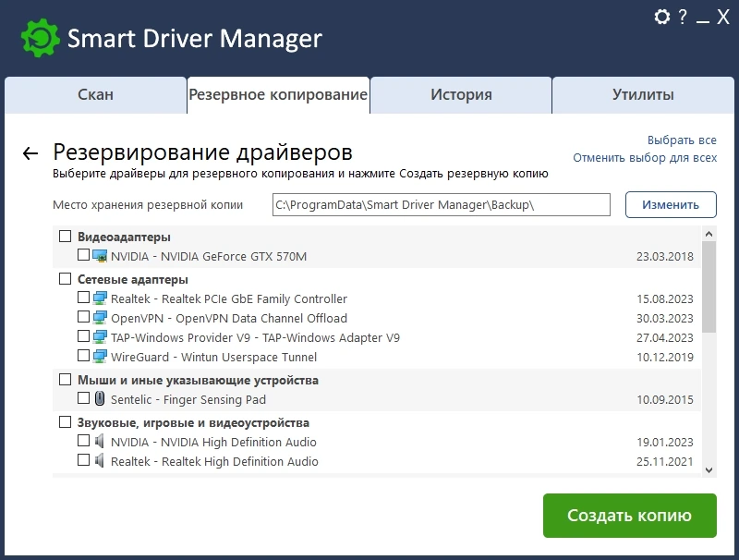The height and width of the screenshot is (560, 739).
Task: Select the WireGuard - Wintun Userspace Tunnel text
Action: click(x=213, y=357)
